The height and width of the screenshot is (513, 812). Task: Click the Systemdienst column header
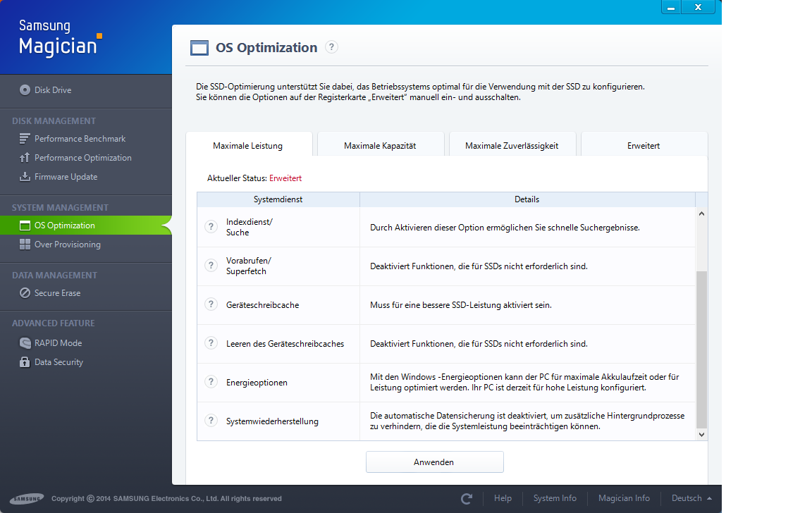coord(278,199)
